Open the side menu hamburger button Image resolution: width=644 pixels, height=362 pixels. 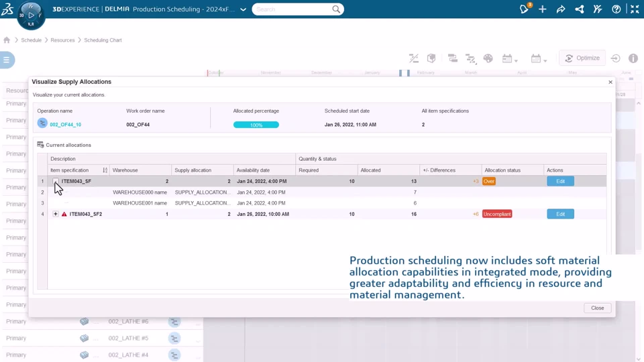(7, 60)
